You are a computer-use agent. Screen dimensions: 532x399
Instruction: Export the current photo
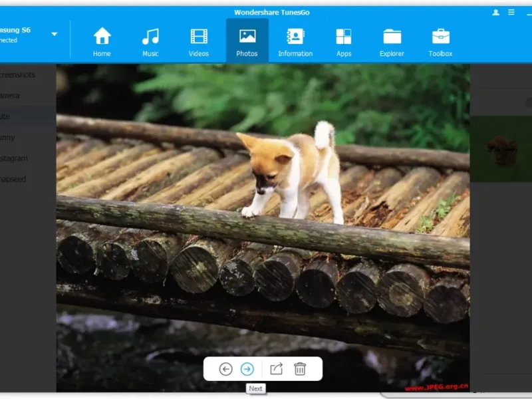tap(276, 369)
